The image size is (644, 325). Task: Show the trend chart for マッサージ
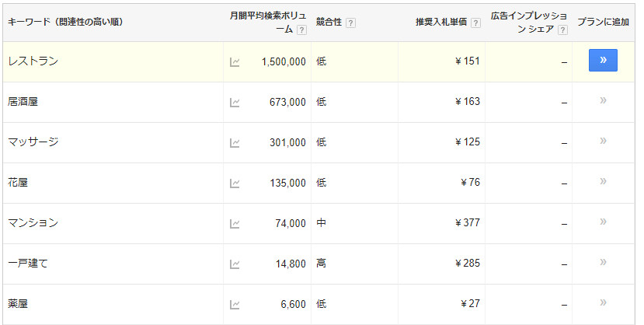click(235, 143)
